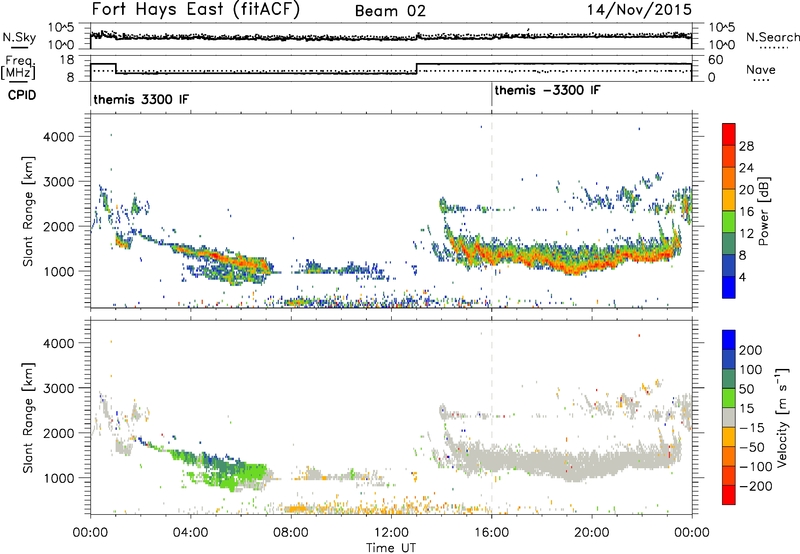Screen dimensions: 800x554
Task: Click the 'themis -3300 IF' CPID label
Action: coord(547,90)
